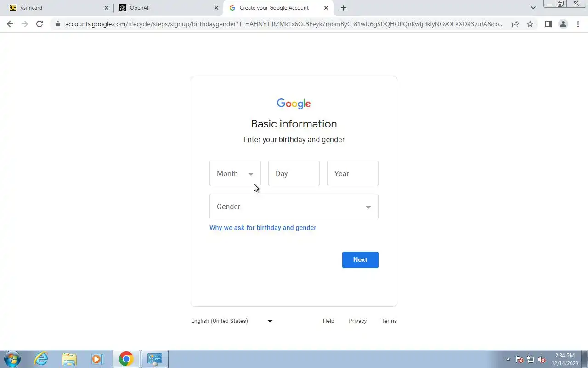Click the address bar URL

284,24
